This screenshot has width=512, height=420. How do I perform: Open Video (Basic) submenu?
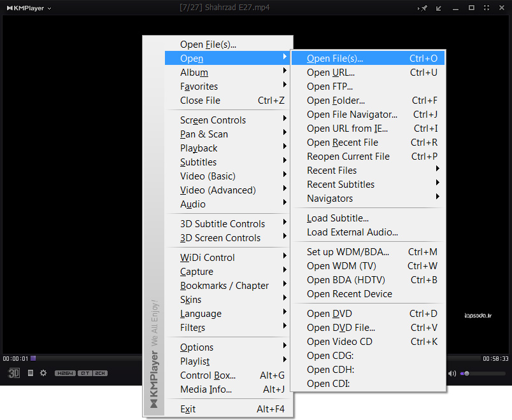tap(228, 176)
